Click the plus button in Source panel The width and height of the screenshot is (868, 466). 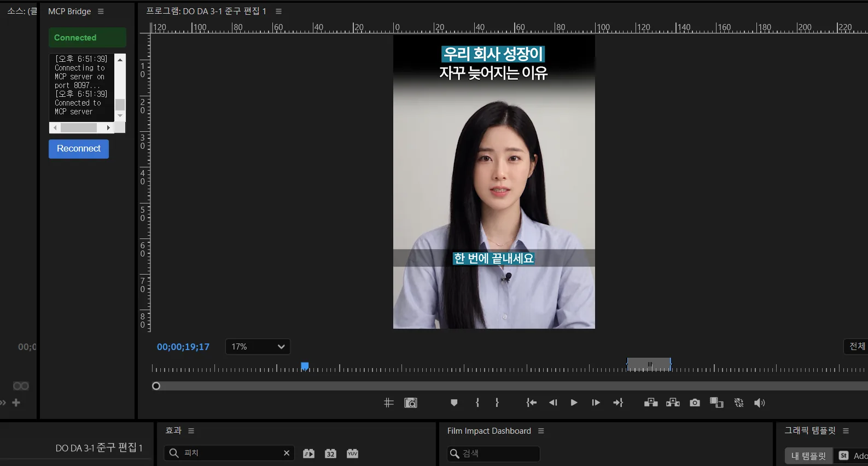click(x=16, y=403)
